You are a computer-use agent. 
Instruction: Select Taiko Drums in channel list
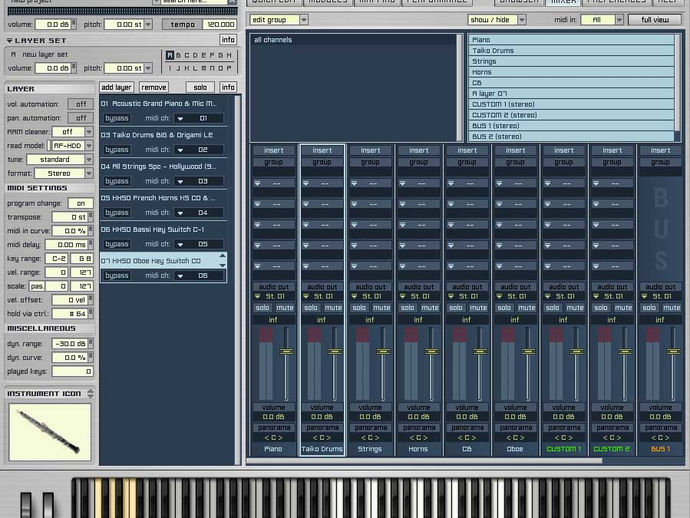click(571, 51)
